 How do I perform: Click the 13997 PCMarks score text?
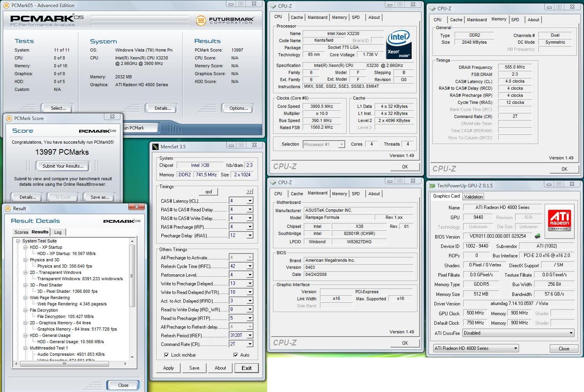[62, 152]
